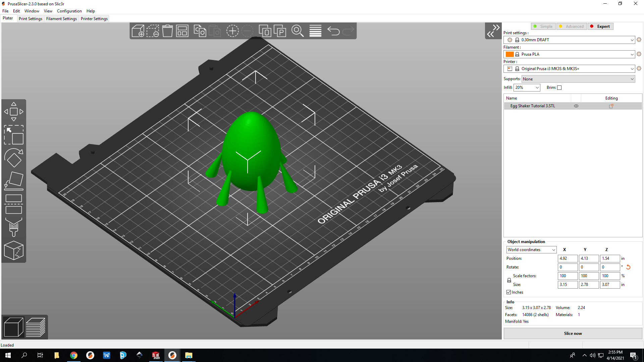Open SolidWorks 2020 from the taskbar
644x362 pixels.
[x=156, y=355]
